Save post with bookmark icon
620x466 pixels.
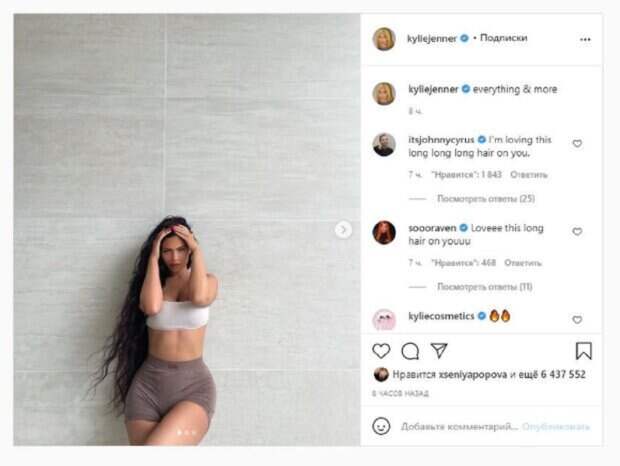(x=584, y=351)
